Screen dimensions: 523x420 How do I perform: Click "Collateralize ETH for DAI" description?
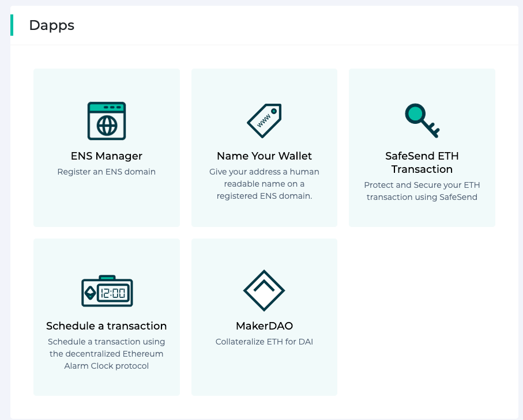[x=264, y=342]
